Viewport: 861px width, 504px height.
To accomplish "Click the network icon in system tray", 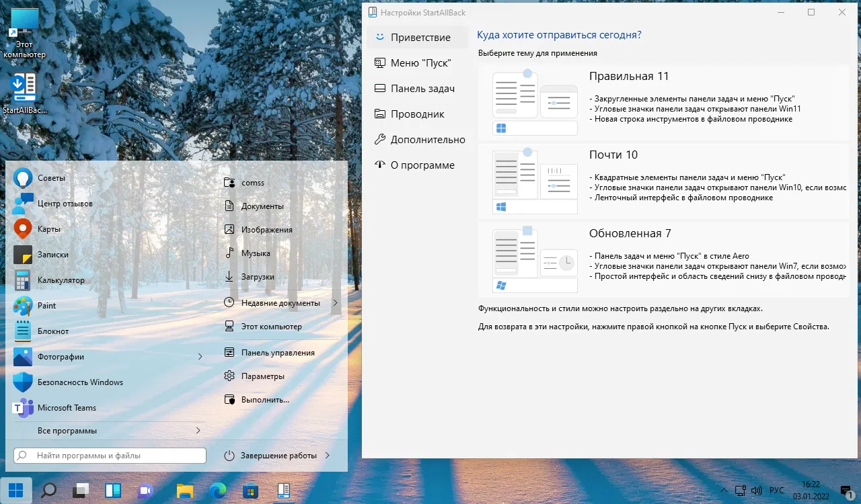I will tap(740, 491).
